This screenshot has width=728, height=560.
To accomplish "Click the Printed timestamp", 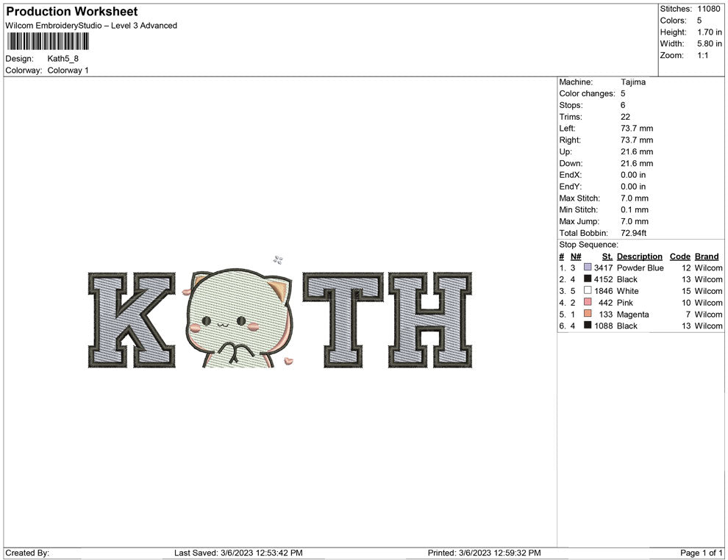I will click(484, 553).
